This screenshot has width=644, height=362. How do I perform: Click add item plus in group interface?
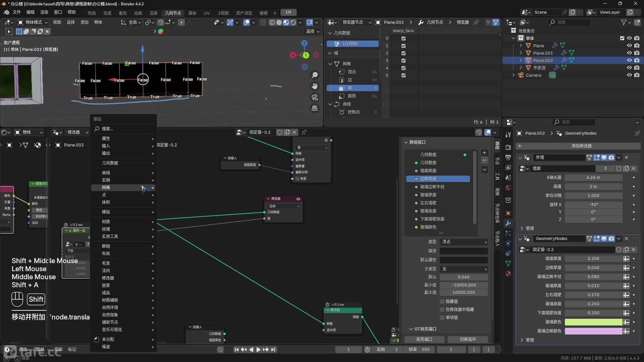click(484, 153)
